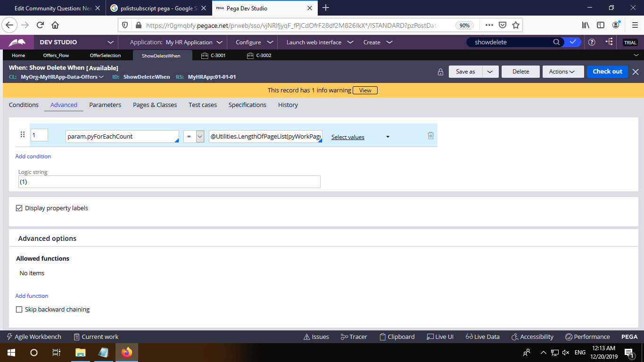Open the Select values dropdown arrow
Viewport: 644px width, 362px height.
click(x=388, y=137)
